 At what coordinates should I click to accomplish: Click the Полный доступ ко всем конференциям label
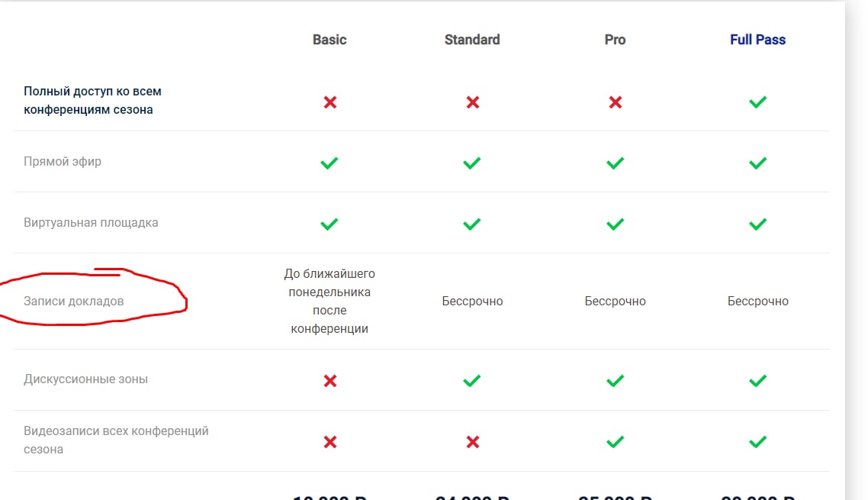pos(92,100)
